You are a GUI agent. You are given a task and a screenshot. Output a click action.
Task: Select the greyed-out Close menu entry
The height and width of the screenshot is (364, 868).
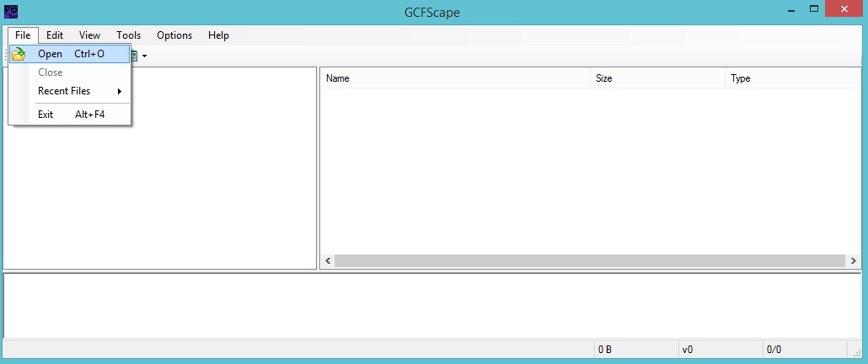pyautogui.click(x=70, y=72)
